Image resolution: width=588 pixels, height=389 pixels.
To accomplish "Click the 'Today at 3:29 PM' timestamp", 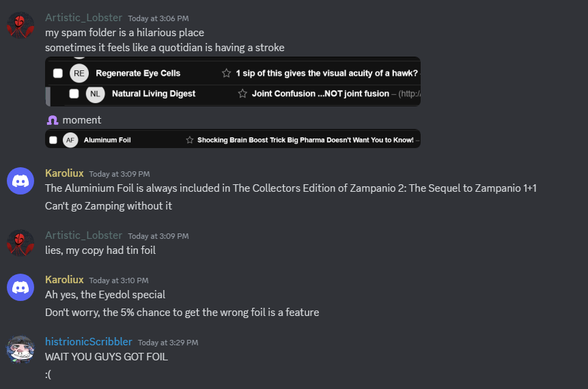I will click(168, 342).
